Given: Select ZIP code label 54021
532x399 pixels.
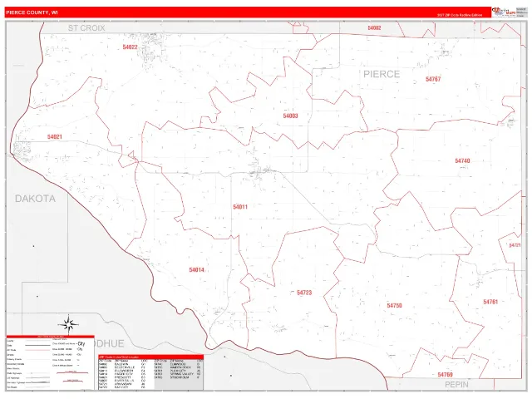Looking at the screenshot, I should click(55, 136).
